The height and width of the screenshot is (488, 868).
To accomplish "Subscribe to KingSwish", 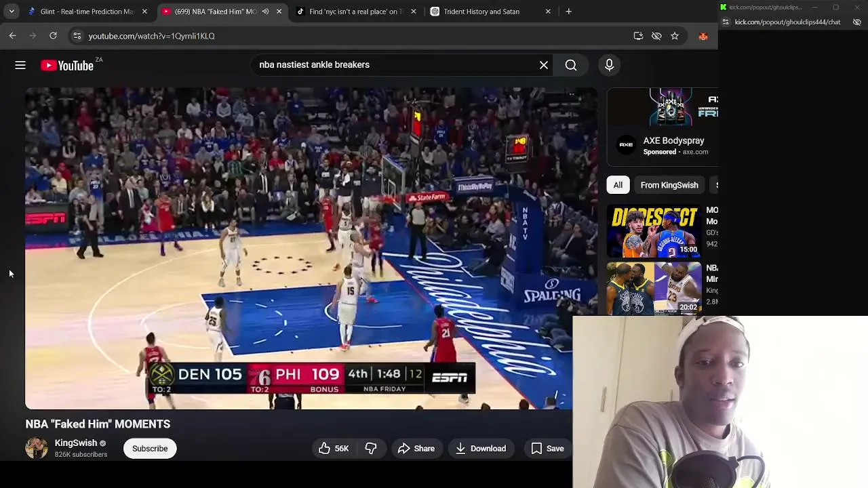I will 150,449.
